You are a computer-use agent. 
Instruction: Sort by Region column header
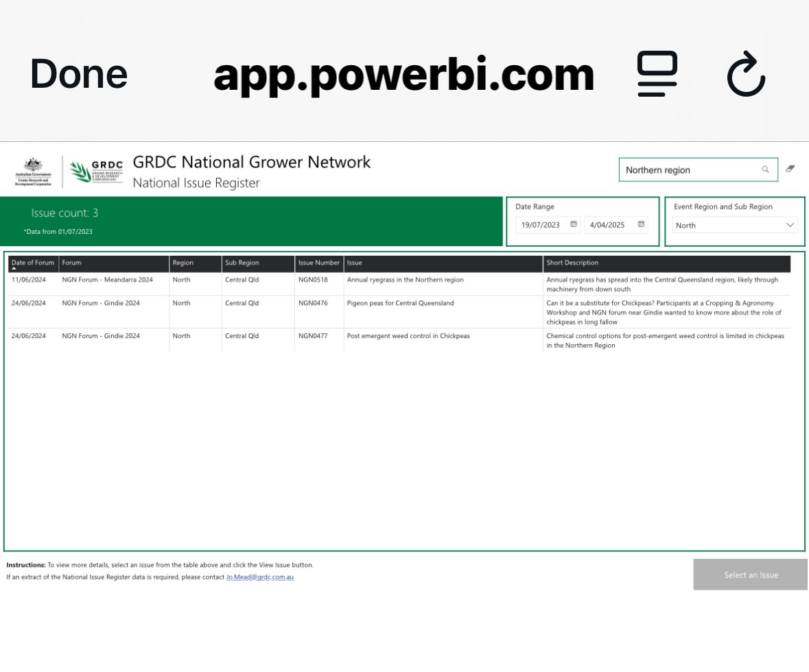[x=195, y=263]
